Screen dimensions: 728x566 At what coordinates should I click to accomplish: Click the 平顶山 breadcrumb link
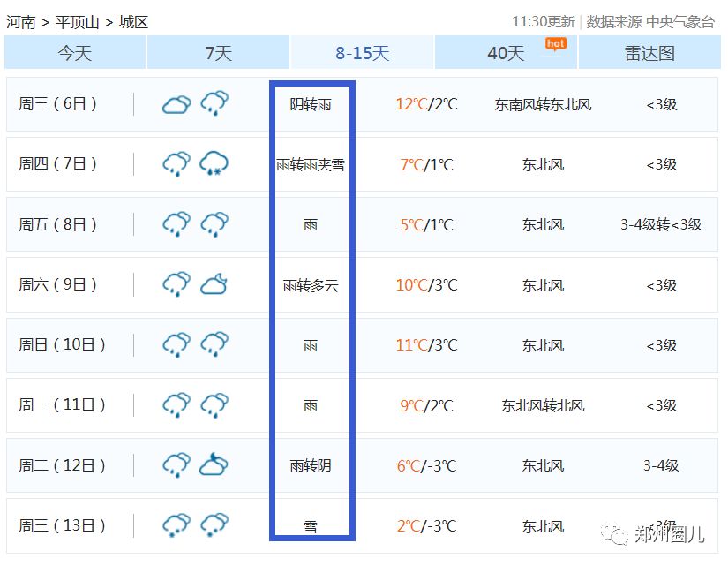coord(77,22)
